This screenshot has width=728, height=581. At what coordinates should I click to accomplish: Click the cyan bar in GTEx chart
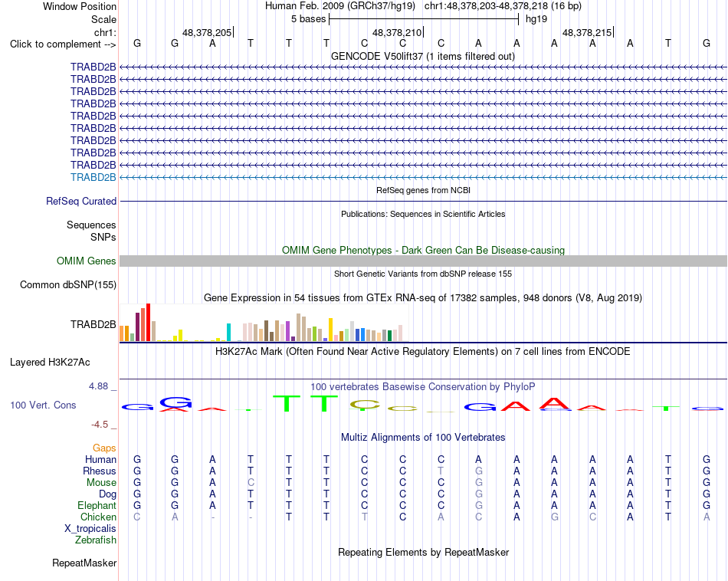(x=228, y=332)
